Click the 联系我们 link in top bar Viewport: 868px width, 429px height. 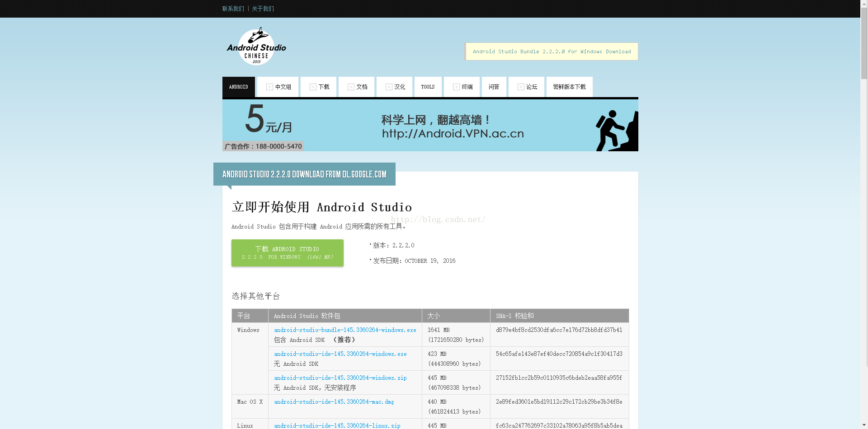tap(233, 9)
